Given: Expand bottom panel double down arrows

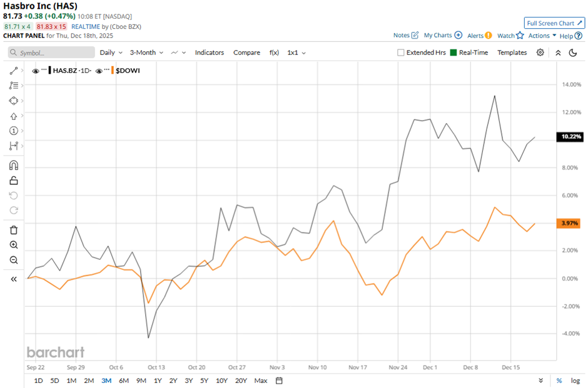Looking at the screenshot, I should pyautogui.click(x=540, y=381).
